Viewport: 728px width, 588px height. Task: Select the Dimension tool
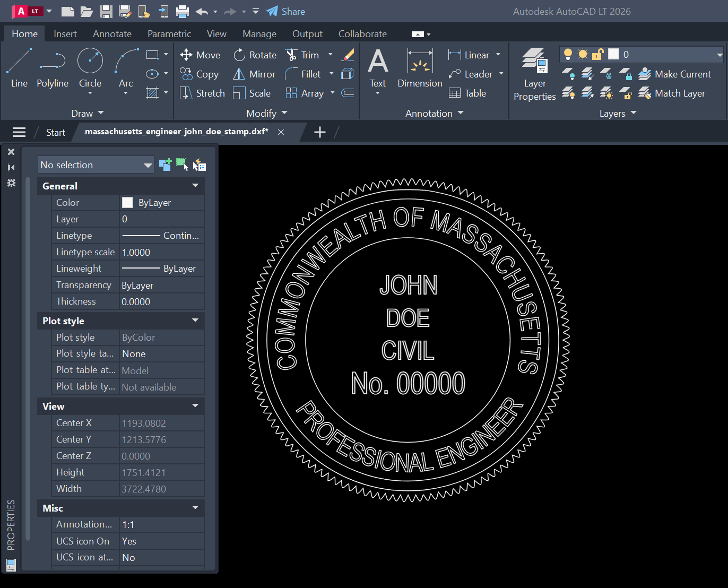coord(420,68)
